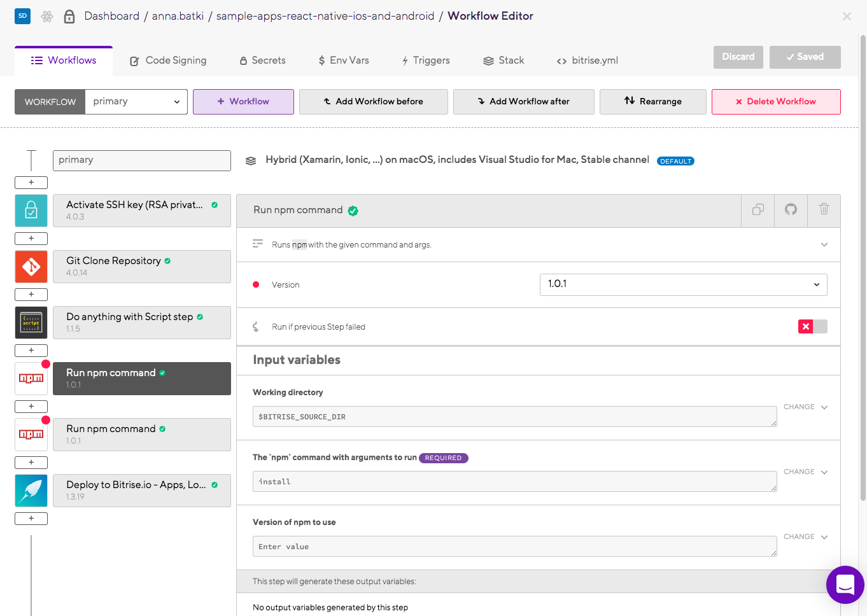Click the stack layers icon beside Hybrid
The image size is (867, 616).
(x=251, y=161)
